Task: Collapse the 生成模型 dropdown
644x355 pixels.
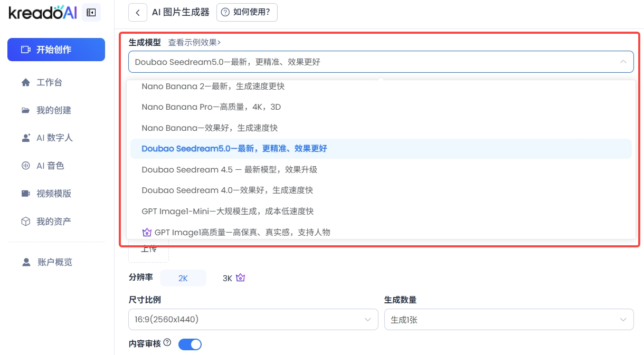Action: click(x=623, y=62)
